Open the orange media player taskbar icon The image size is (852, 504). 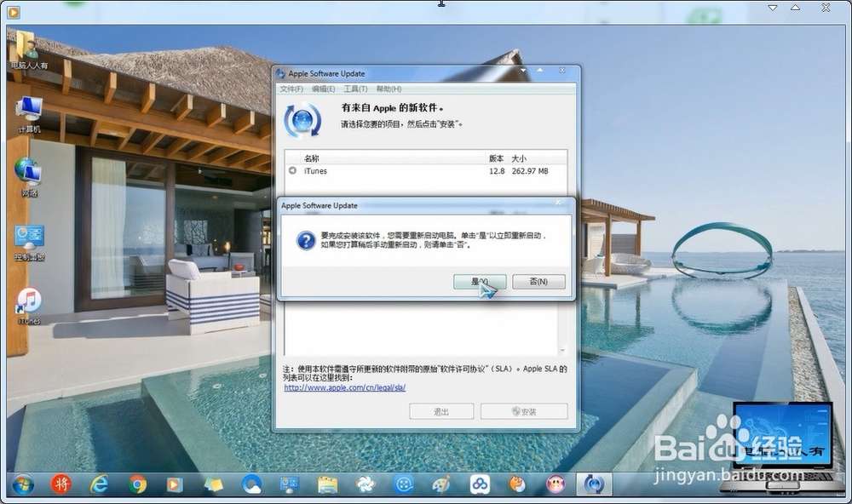[x=175, y=484]
